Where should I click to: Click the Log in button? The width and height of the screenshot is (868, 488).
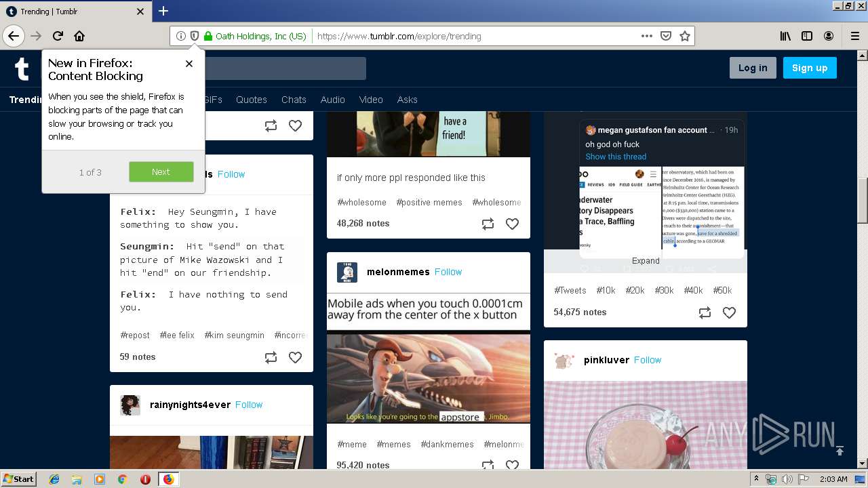click(753, 68)
